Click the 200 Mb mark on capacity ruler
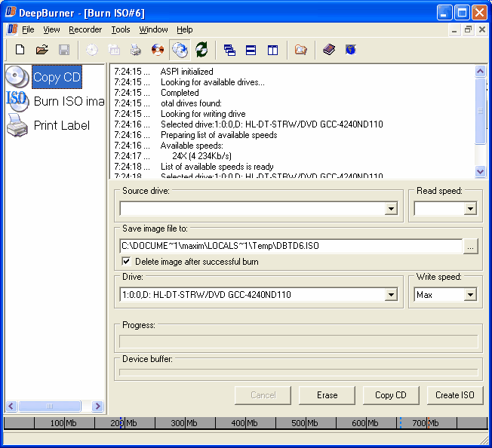Screen dimensions: 492x448 coord(123,423)
